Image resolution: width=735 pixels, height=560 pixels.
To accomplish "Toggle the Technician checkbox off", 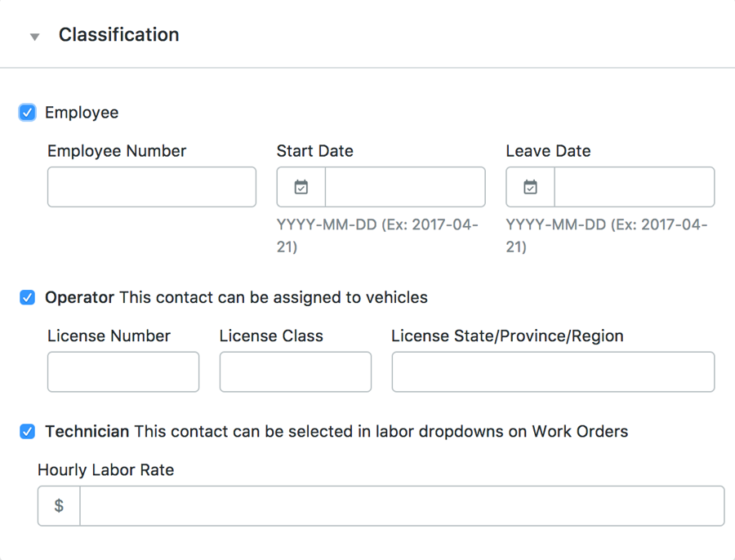I will tap(28, 431).
